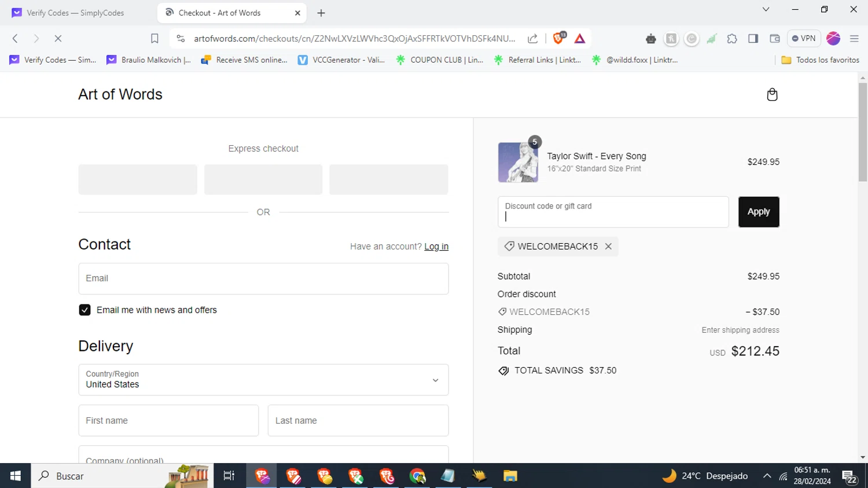Click the Apply discount button
This screenshot has height=488, width=868.
pos(759,212)
